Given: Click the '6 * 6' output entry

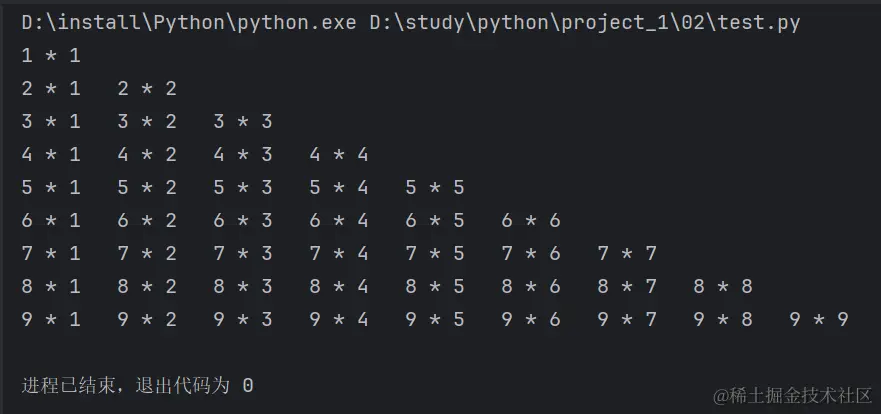Looking at the screenshot, I should (531, 220).
